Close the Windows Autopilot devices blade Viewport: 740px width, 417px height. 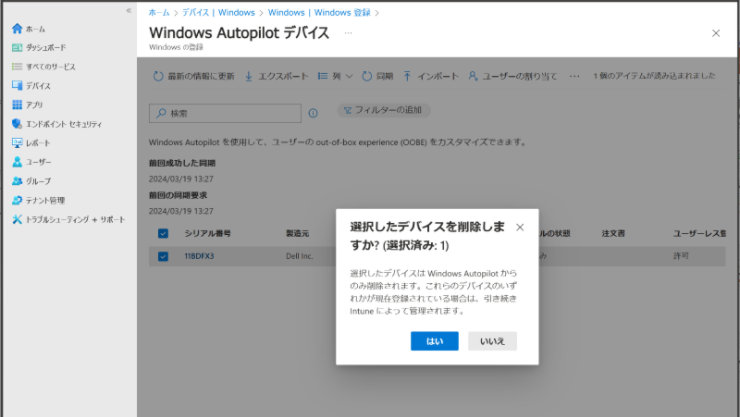[715, 33]
